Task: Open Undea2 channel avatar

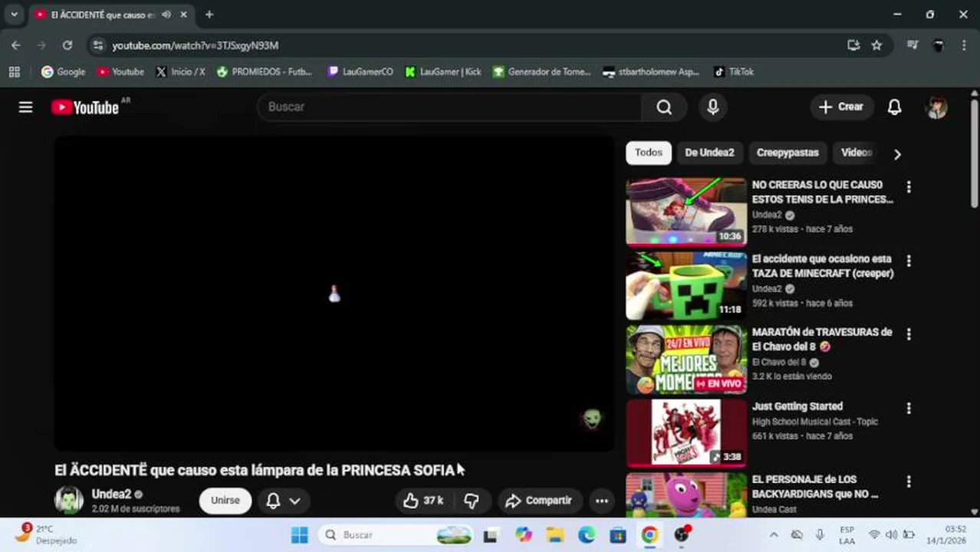Action: (69, 500)
